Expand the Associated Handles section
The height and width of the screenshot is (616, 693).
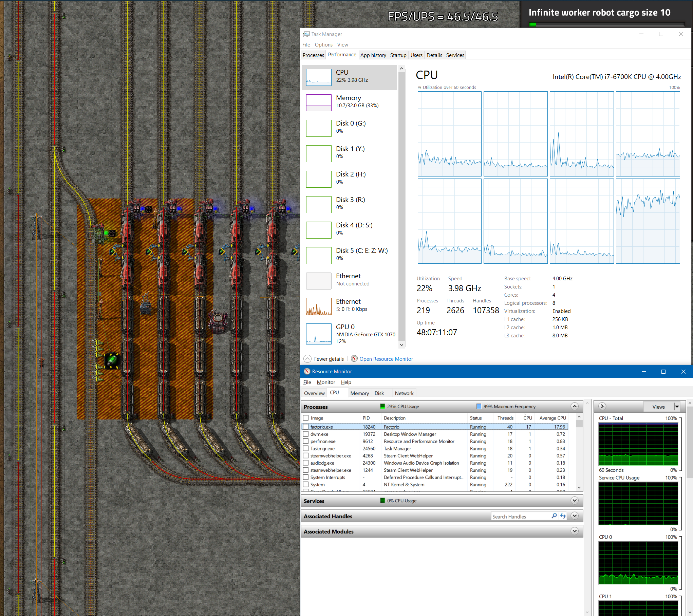(x=575, y=516)
